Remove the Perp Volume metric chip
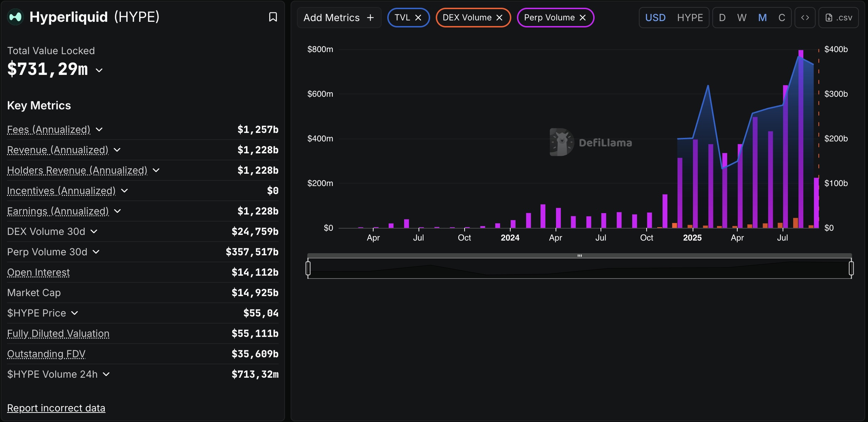The image size is (868, 422). click(x=583, y=18)
